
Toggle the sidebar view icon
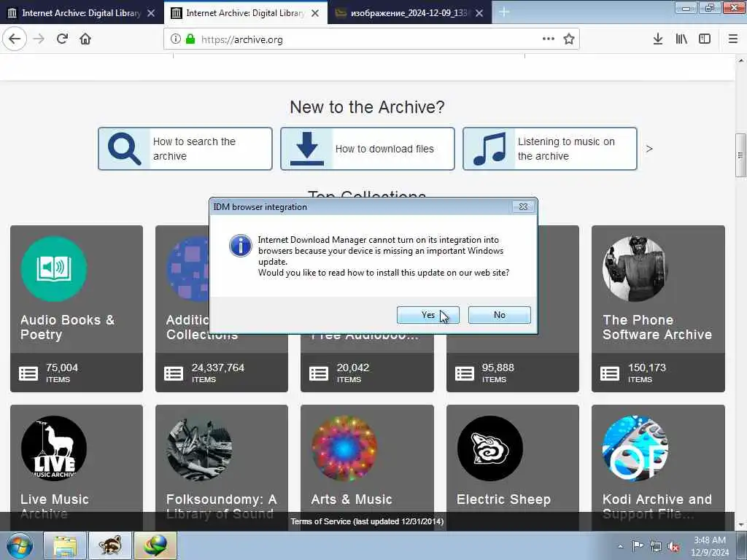click(705, 39)
